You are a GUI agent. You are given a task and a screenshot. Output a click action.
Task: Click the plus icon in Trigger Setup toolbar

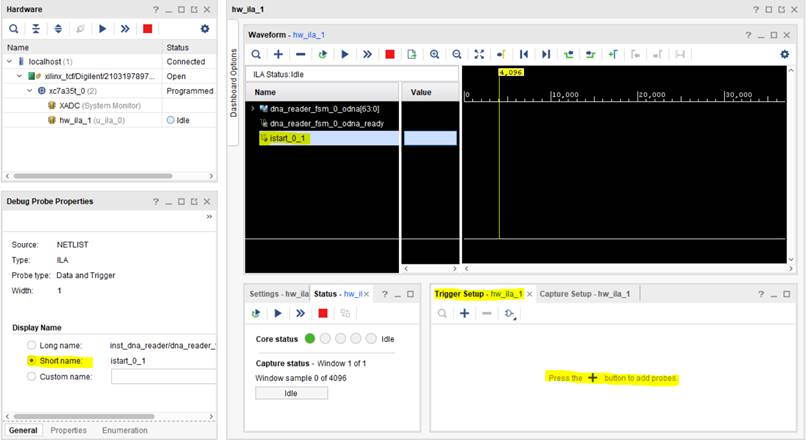(x=464, y=313)
